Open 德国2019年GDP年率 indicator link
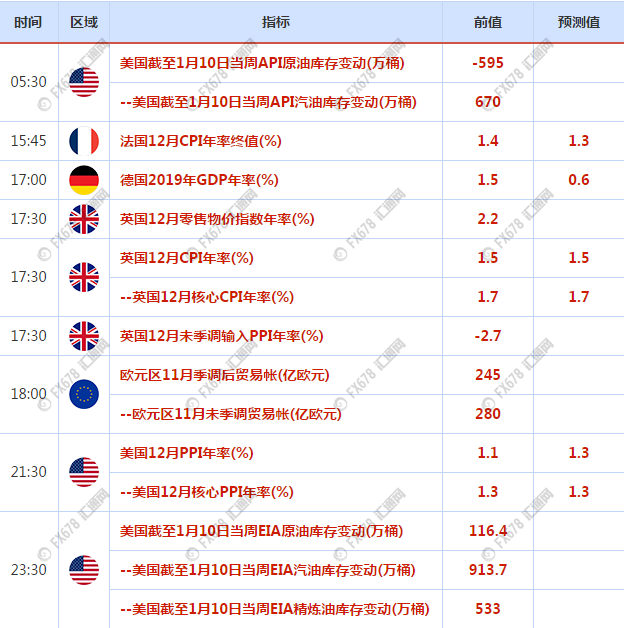Screen dimensions: 624x628 199,180
